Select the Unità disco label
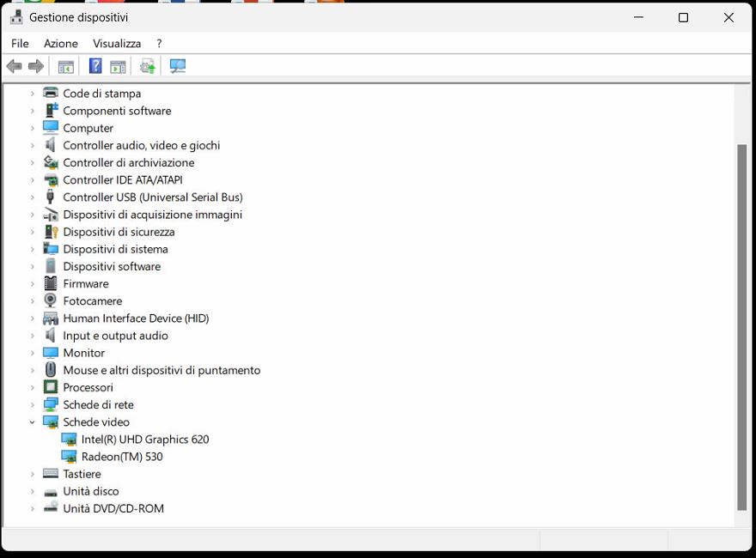This screenshot has width=756, height=558. pyautogui.click(x=91, y=492)
